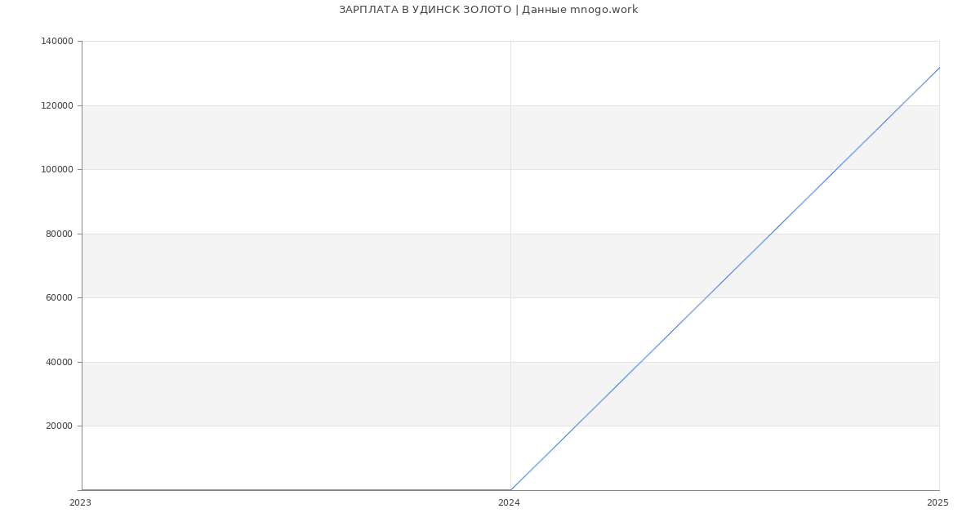
Task: Click the 120000 y-axis label
Action: [56, 105]
